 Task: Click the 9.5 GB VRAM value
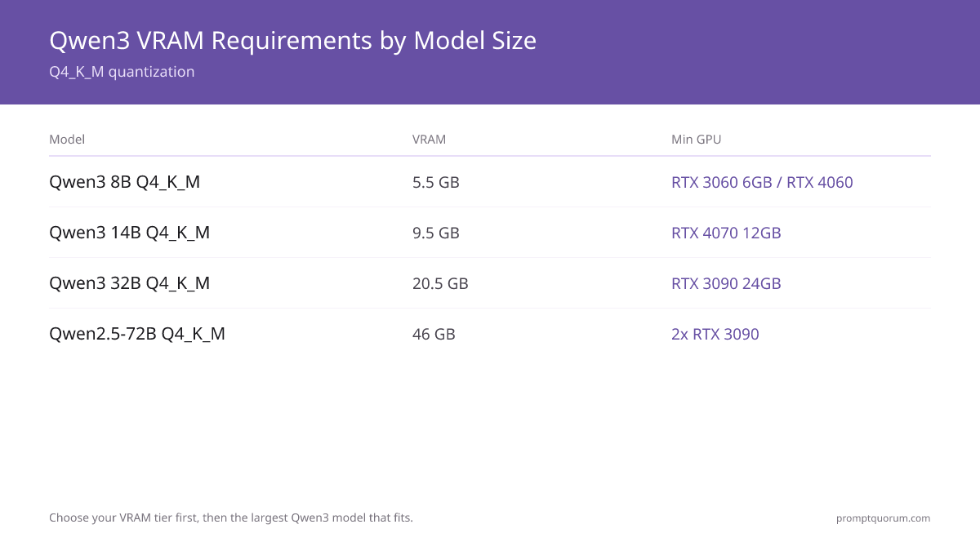point(436,233)
